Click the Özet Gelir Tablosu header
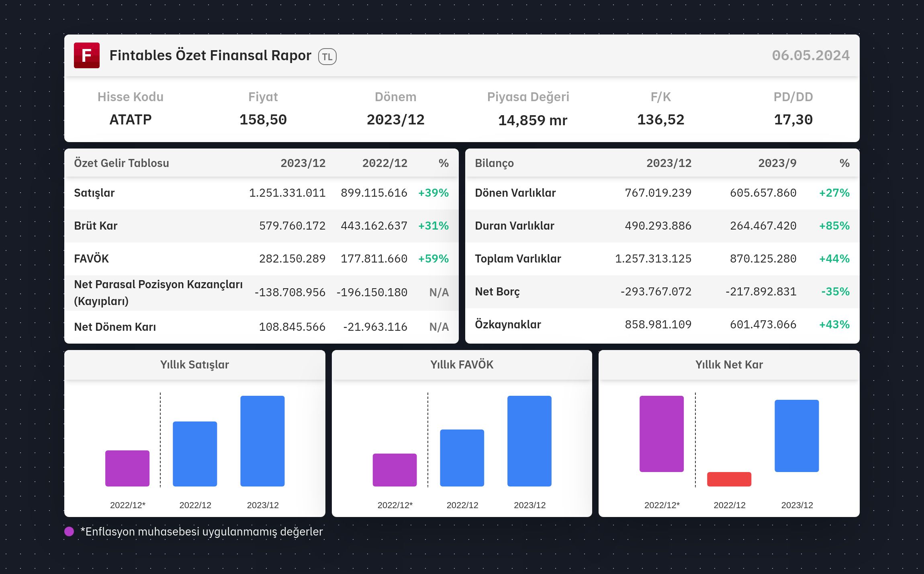This screenshot has height=574, width=924. (121, 163)
